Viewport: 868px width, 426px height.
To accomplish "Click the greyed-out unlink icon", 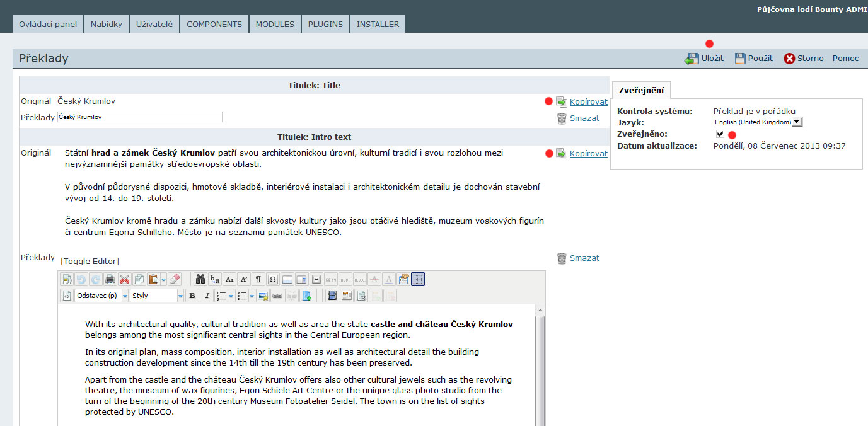I will click(x=292, y=296).
